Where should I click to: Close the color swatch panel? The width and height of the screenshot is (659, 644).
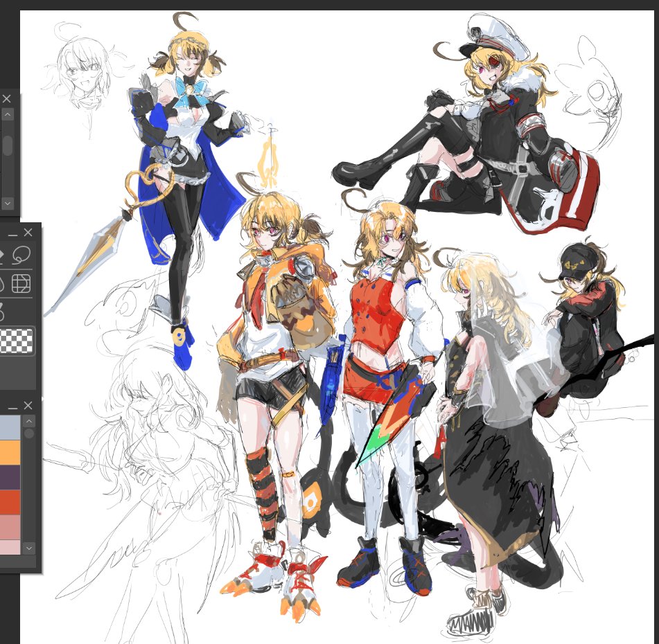[x=28, y=405]
